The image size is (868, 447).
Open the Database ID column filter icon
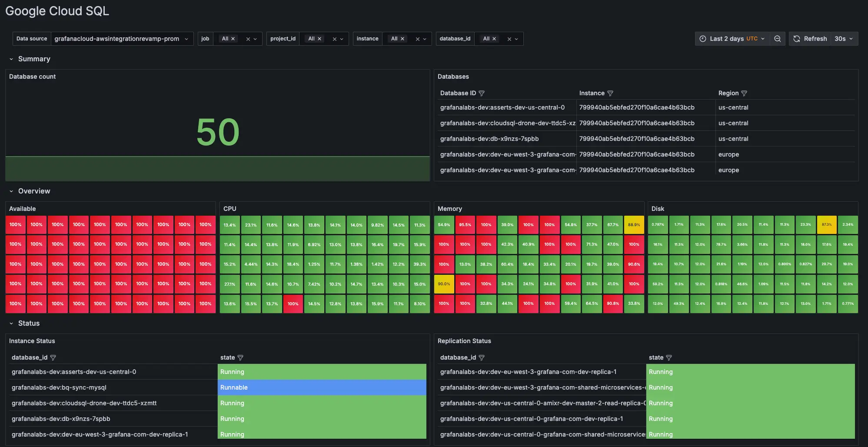[482, 93]
